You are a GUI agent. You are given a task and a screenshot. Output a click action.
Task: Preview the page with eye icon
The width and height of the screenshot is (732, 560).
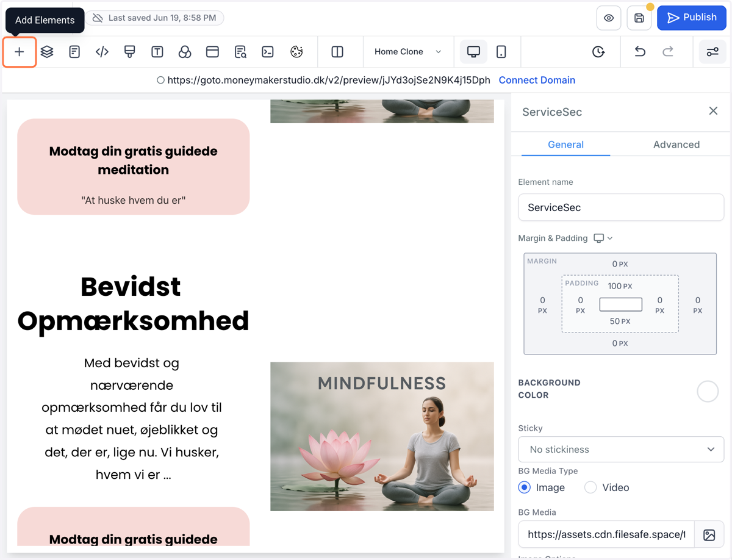(609, 18)
